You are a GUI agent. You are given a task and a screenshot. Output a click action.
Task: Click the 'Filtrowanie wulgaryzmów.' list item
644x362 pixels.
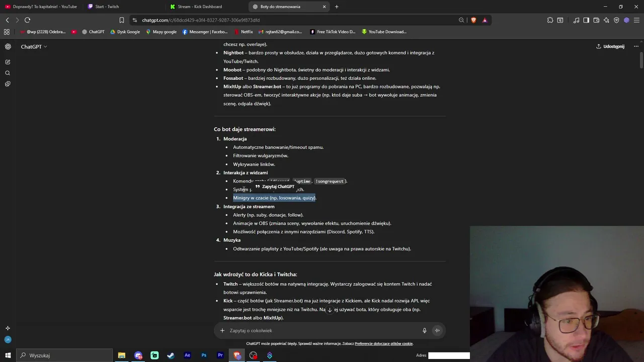261,156
